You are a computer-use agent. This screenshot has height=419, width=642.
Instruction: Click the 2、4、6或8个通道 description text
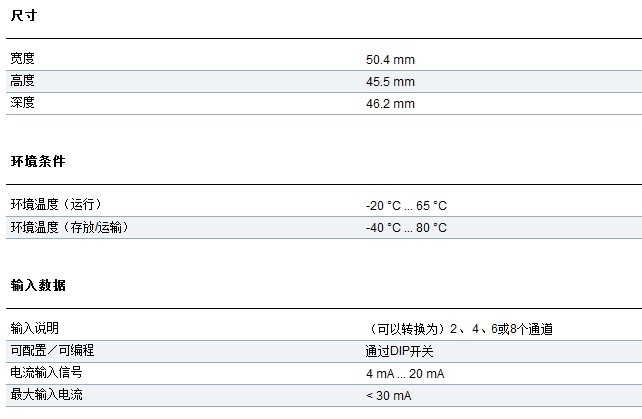pyautogui.click(x=460, y=329)
